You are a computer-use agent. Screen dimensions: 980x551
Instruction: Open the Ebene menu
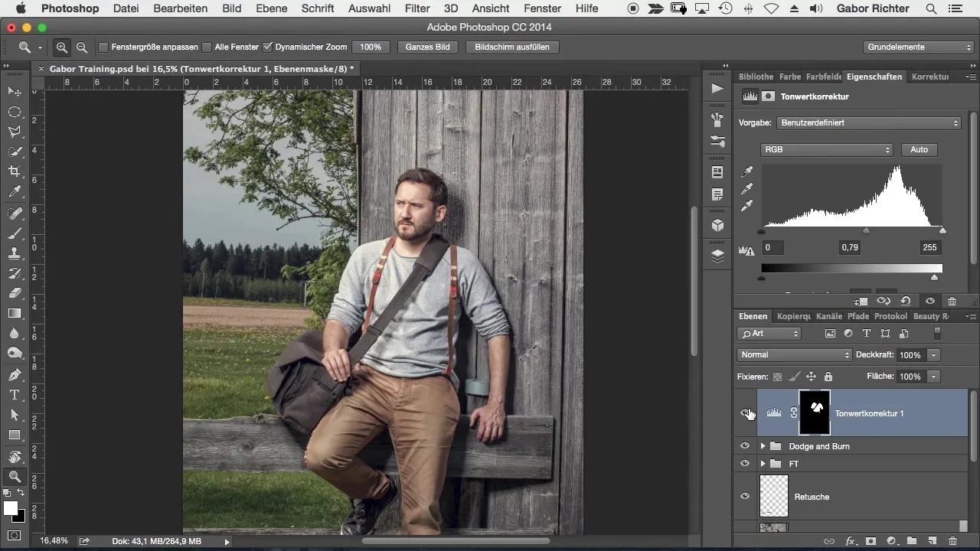(272, 8)
